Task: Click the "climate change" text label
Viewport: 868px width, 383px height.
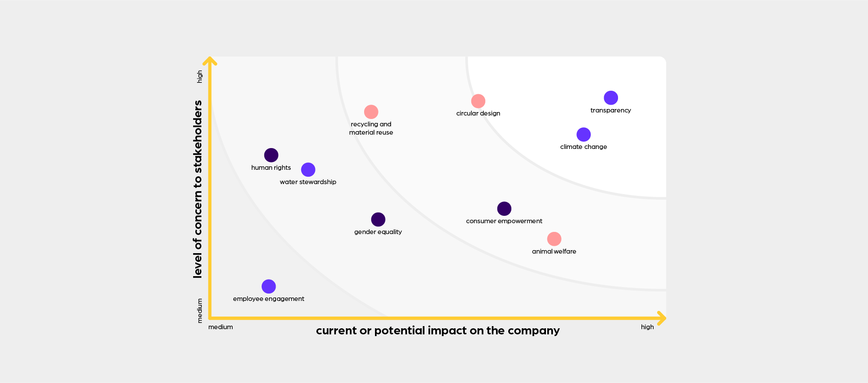Action: click(583, 147)
